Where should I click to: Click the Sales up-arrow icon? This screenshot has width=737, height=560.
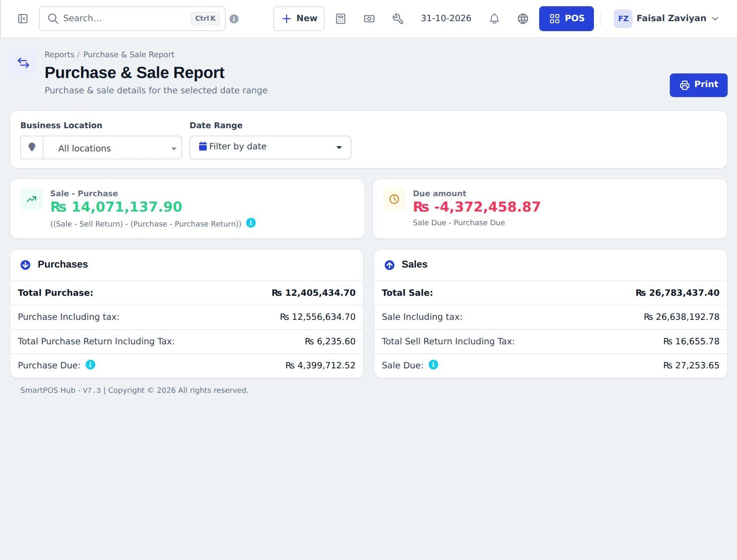tap(389, 265)
